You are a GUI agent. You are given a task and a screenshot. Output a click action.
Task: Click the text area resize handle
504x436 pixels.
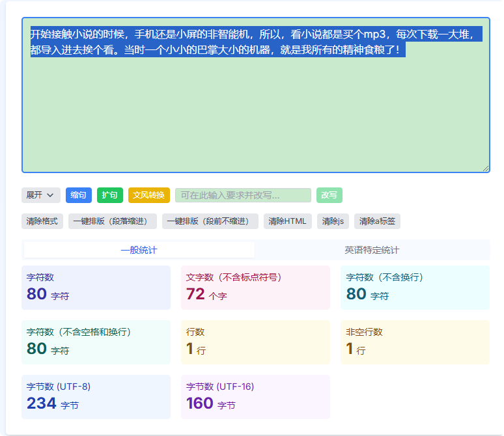(x=486, y=169)
